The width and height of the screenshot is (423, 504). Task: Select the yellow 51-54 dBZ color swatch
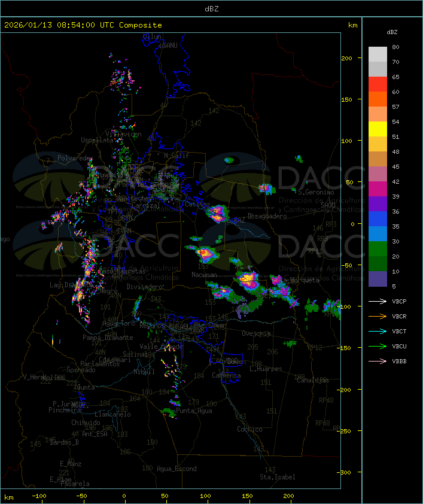378,129
